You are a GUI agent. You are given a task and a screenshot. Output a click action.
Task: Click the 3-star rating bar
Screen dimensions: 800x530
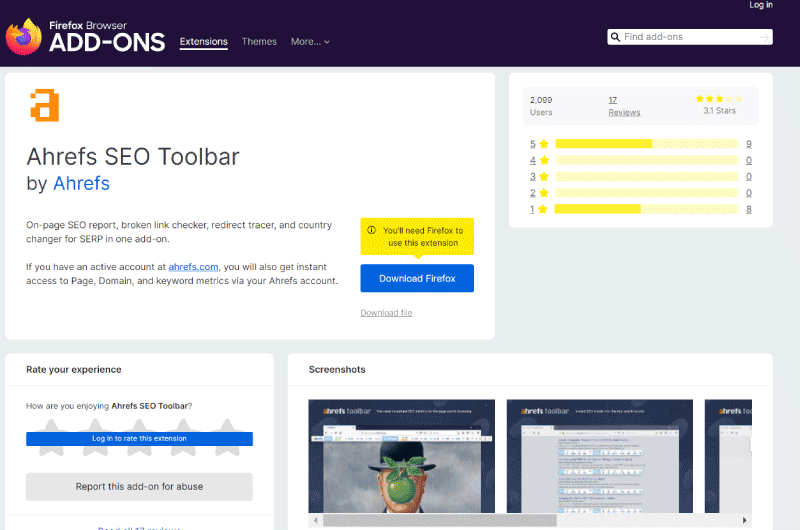[x=646, y=176]
